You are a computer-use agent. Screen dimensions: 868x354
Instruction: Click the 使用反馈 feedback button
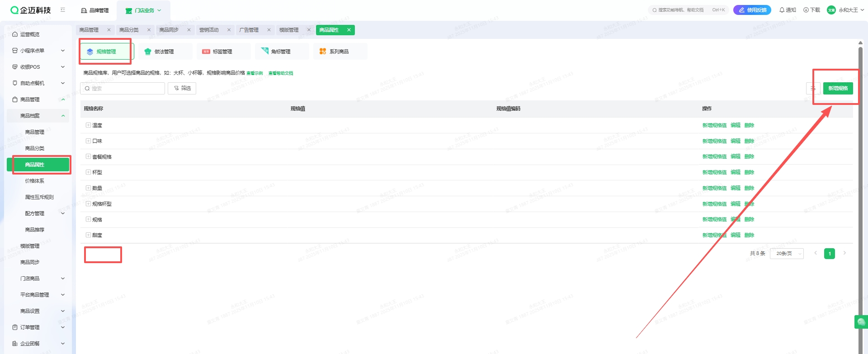[752, 10]
